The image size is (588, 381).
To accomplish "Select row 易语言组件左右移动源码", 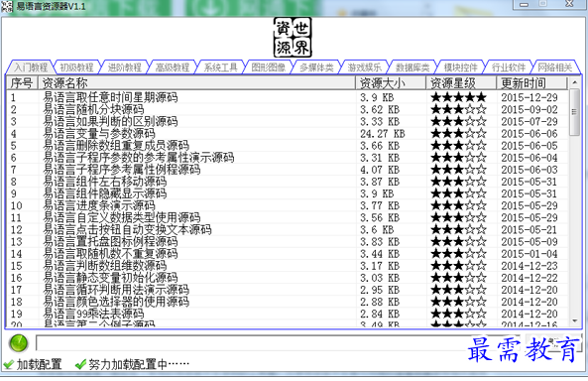I will 288,182.
